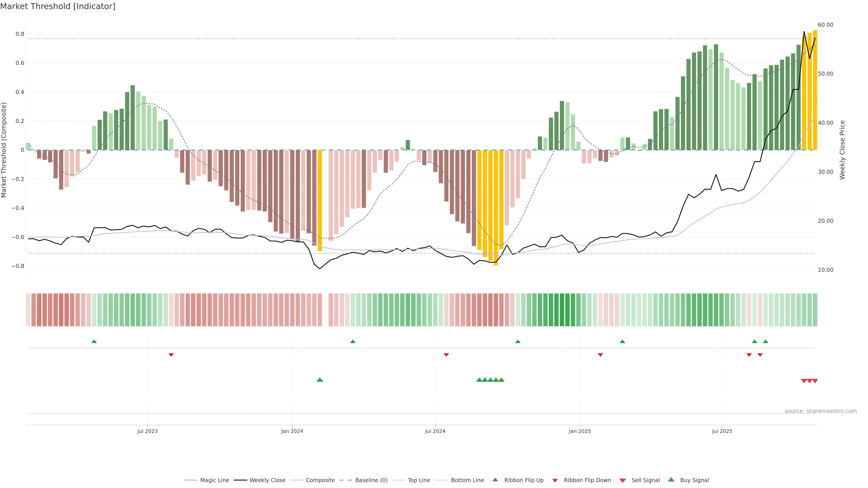
Task: Click first ribbon flip up marker
Action: (x=94, y=342)
